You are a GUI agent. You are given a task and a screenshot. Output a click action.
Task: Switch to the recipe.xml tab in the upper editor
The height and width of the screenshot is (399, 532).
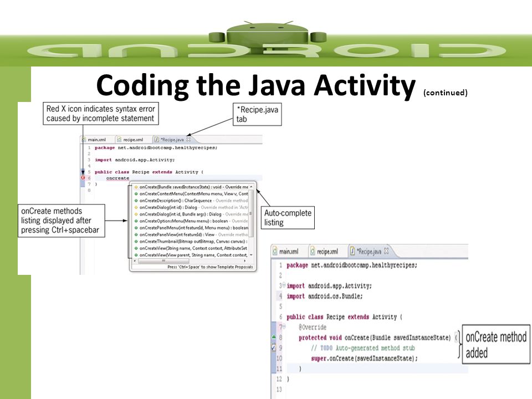point(130,140)
